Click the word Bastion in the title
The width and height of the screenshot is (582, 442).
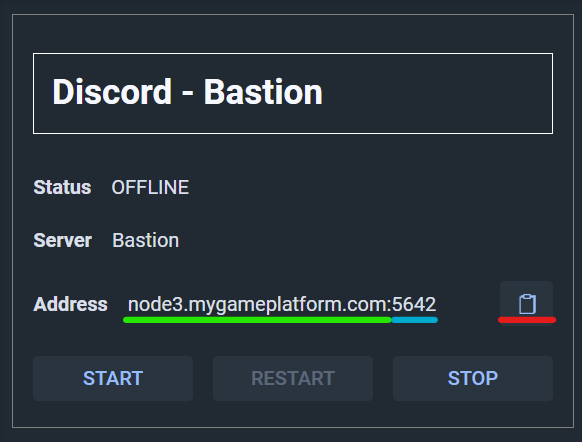[x=263, y=92]
